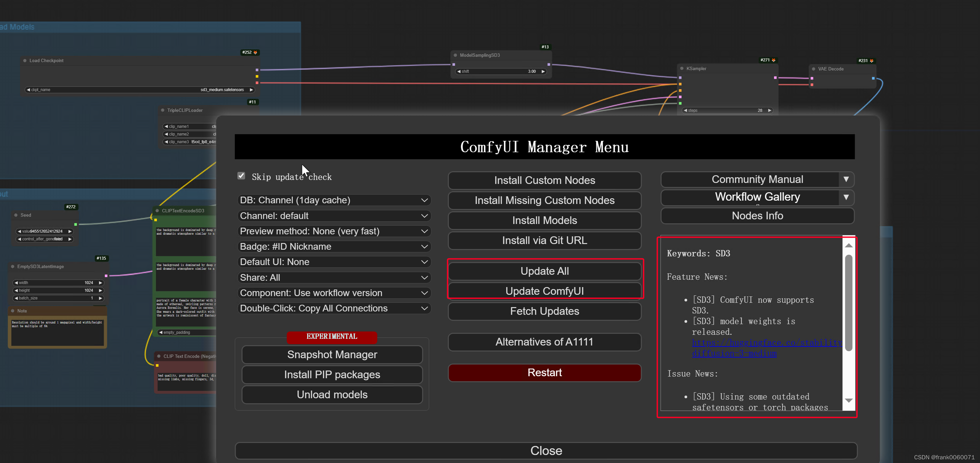The height and width of the screenshot is (463, 980).
Task: Toggle the Skip update check checkbox
Action: click(x=241, y=176)
